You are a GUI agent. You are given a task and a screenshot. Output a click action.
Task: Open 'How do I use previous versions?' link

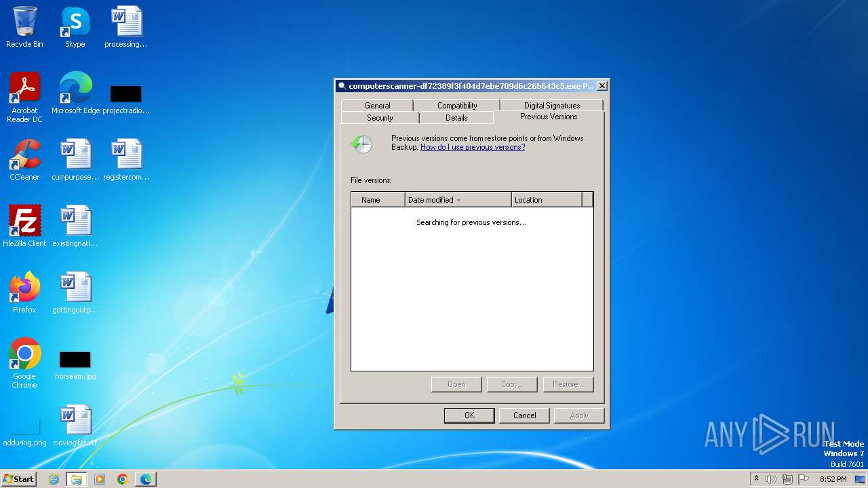[473, 147]
